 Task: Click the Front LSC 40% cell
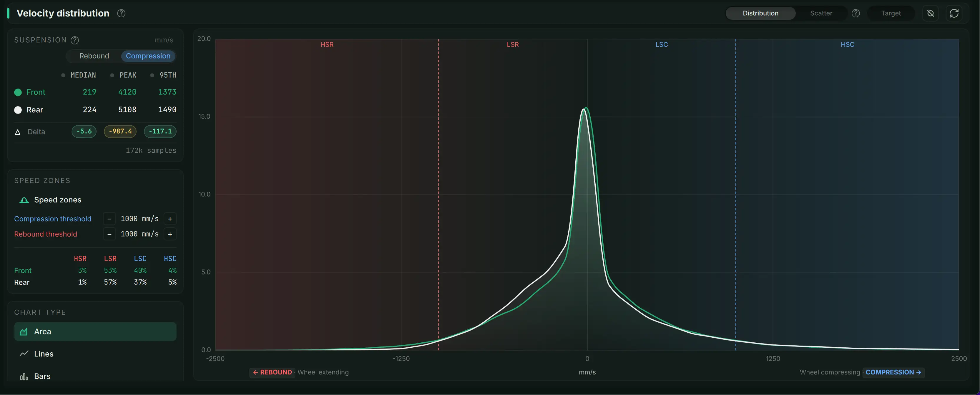click(x=140, y=271)
